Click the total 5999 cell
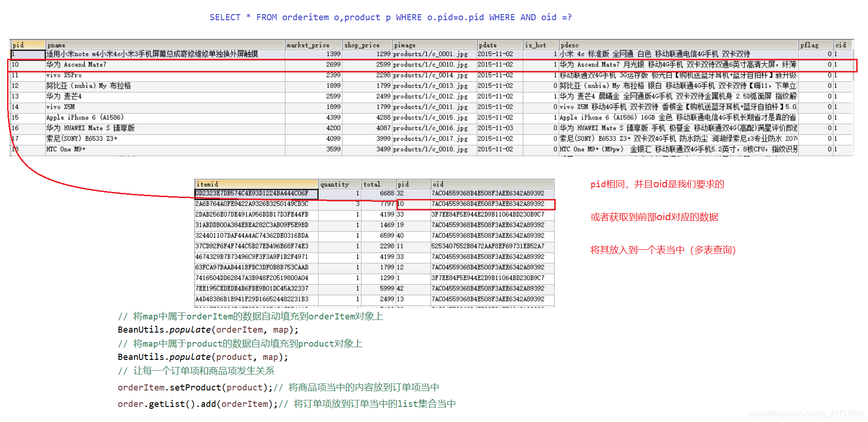 tap(379, 288)
